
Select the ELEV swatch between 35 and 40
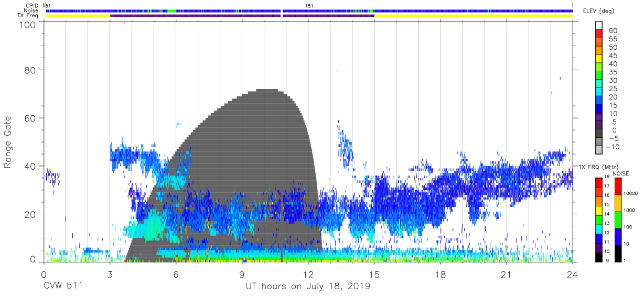599,67
